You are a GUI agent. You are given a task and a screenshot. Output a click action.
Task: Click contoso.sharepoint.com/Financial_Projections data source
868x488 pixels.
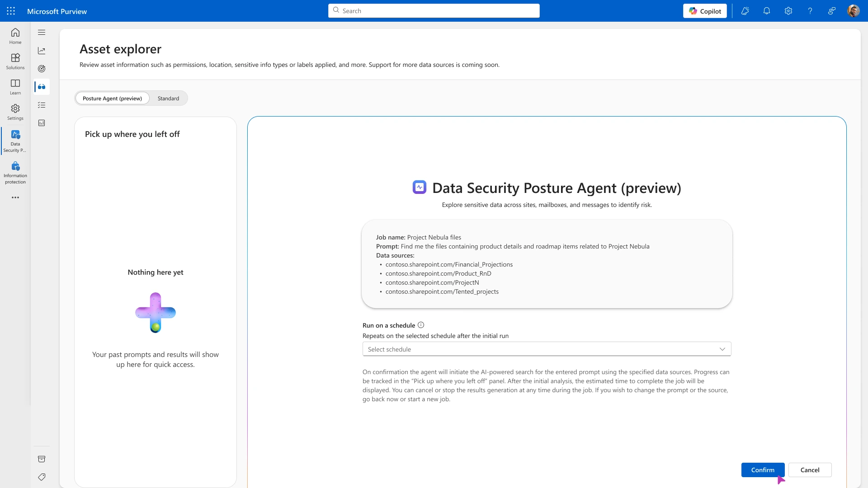[449, 264]
